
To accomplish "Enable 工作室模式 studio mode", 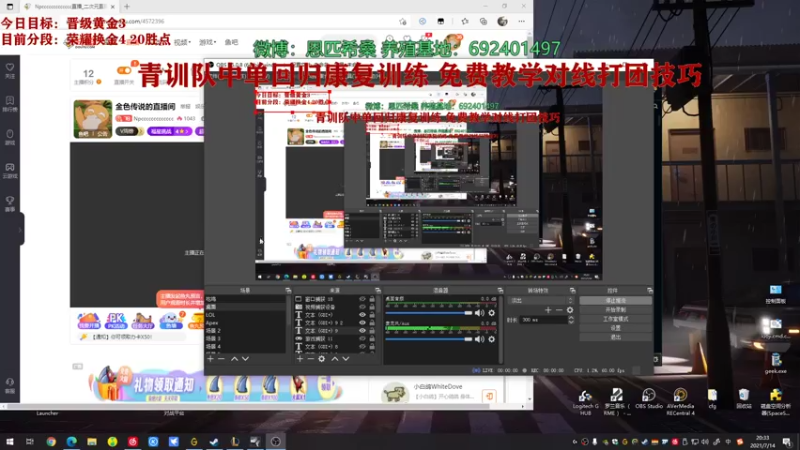I will [615, 319].
